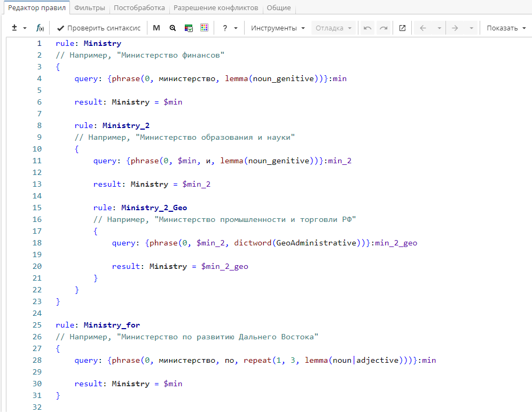Click the rule name Ministry_2
This screenshot has height=414, width=532.
click(126, 126)
